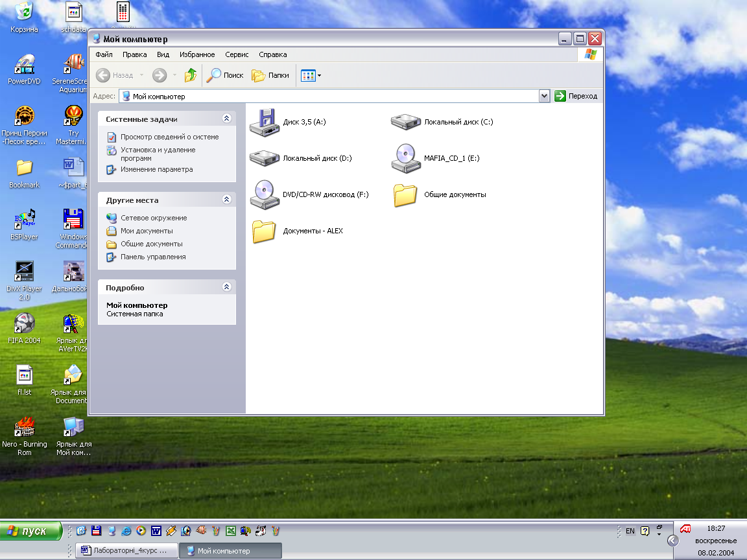Collapse the Системные задачи panel

227,119
